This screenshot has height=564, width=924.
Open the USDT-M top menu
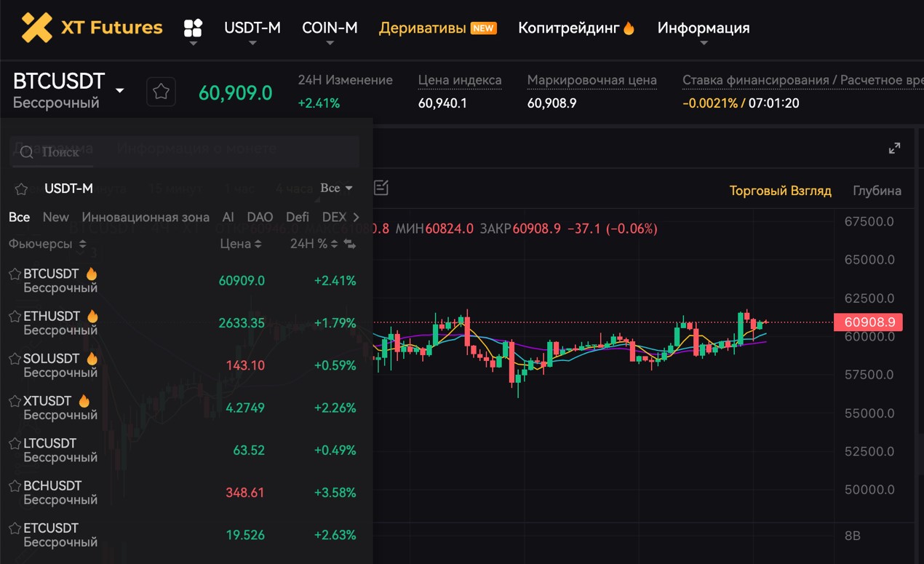pos(252,28)
